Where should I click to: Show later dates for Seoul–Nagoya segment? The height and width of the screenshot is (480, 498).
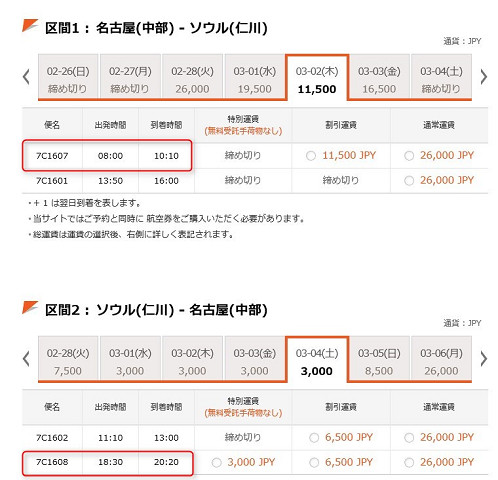tap(484, 359)
